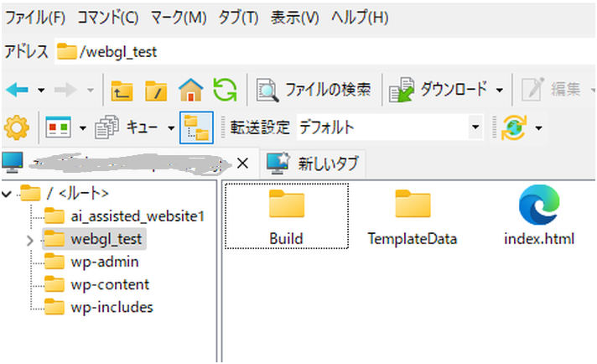Select webgl_test folder in tree
The image size is (597, 364).
(94, 239)
